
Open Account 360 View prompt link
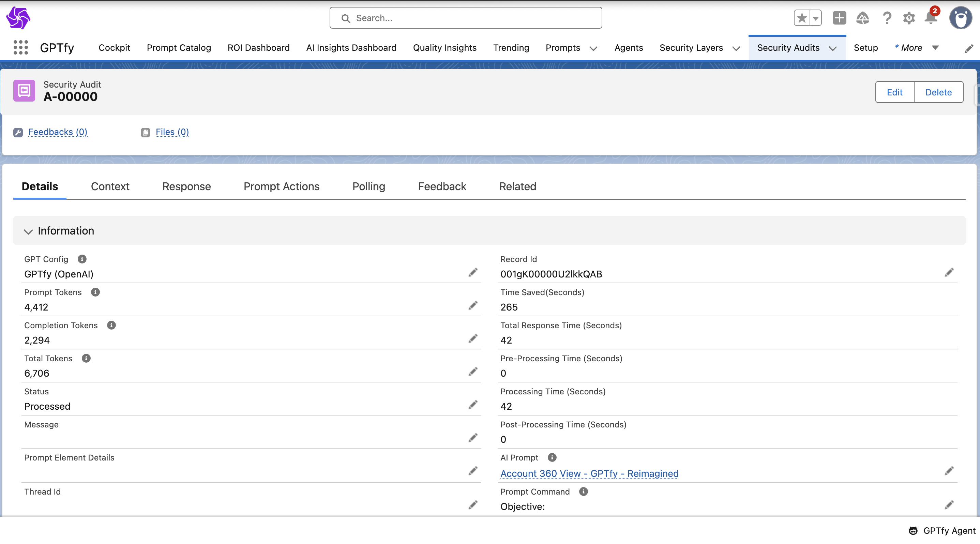pyautogui.click(x=589, y=473)
